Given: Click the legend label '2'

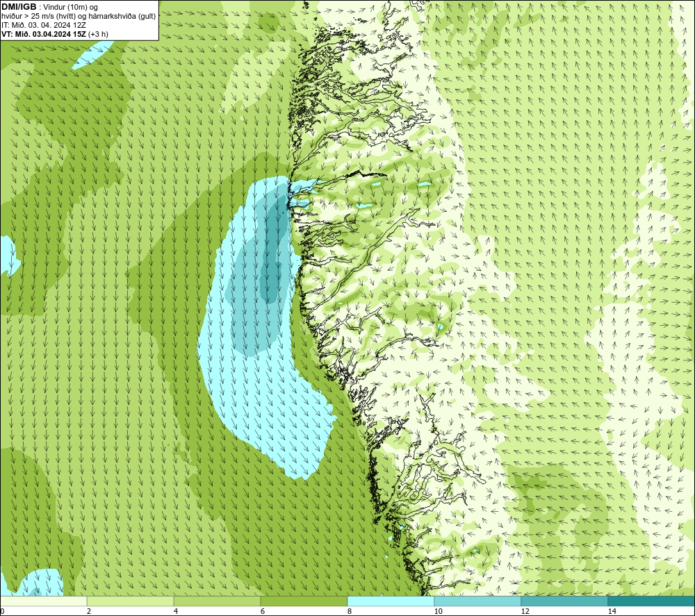Looking at the screenshot, I should [x=89, y=611].
